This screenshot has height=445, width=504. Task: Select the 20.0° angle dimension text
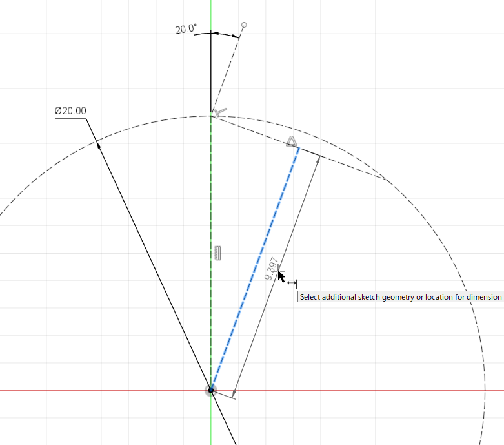[x=186, y=29]
